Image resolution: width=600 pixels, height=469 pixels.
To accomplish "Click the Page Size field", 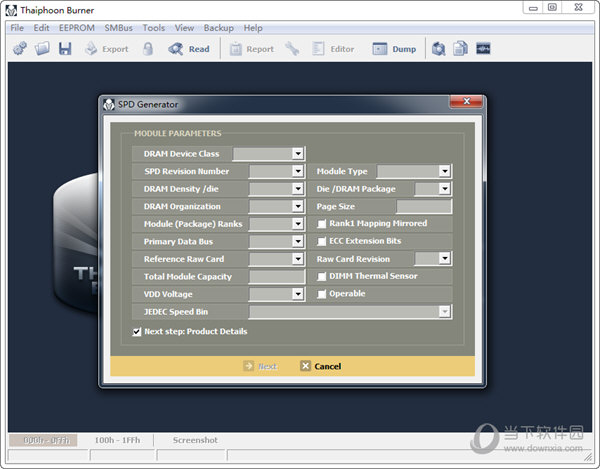I will point(424,207).
